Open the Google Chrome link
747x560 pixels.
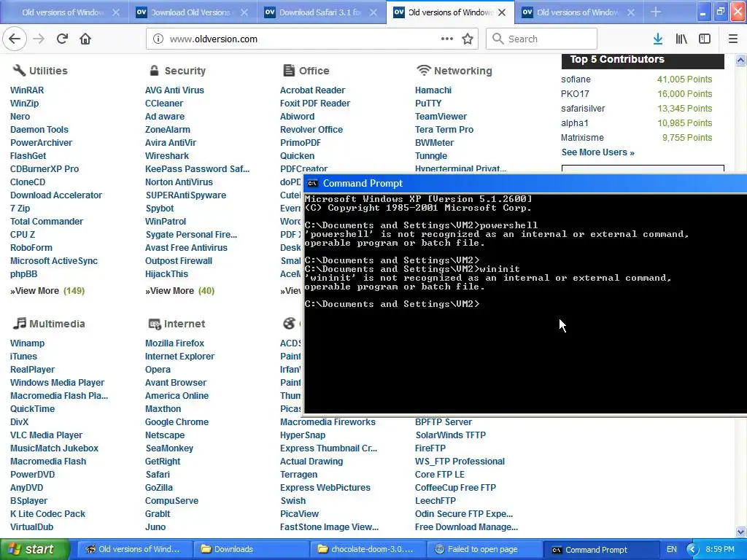click(x=177, y=422)
